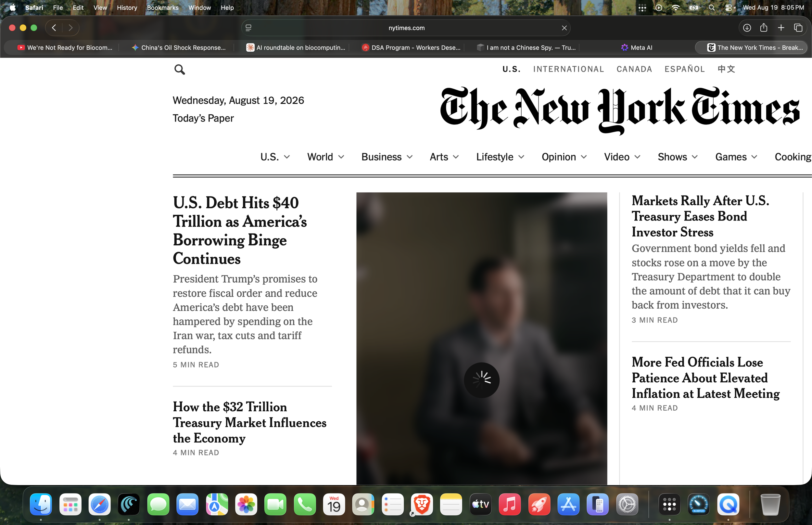Show the Safari tab overview
The width and height of the screenshot is (812, 525).
click(798, 28)
